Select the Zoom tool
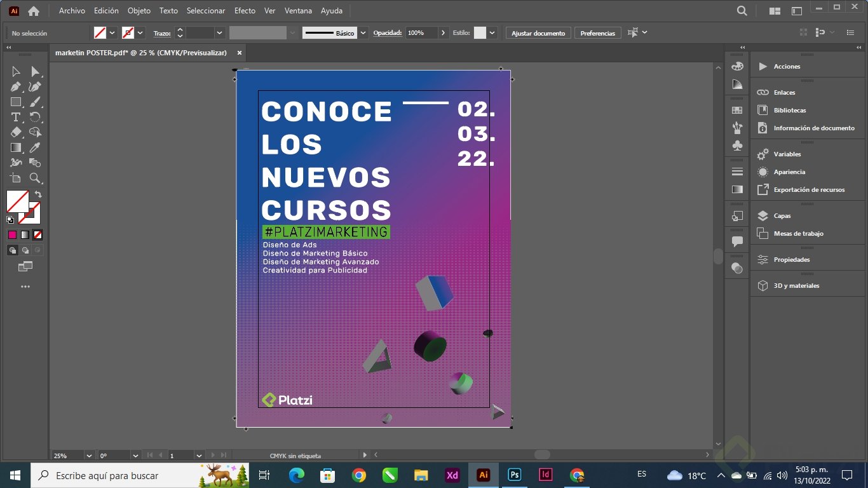Screen dimensions: 868x488 click(35, 178)
